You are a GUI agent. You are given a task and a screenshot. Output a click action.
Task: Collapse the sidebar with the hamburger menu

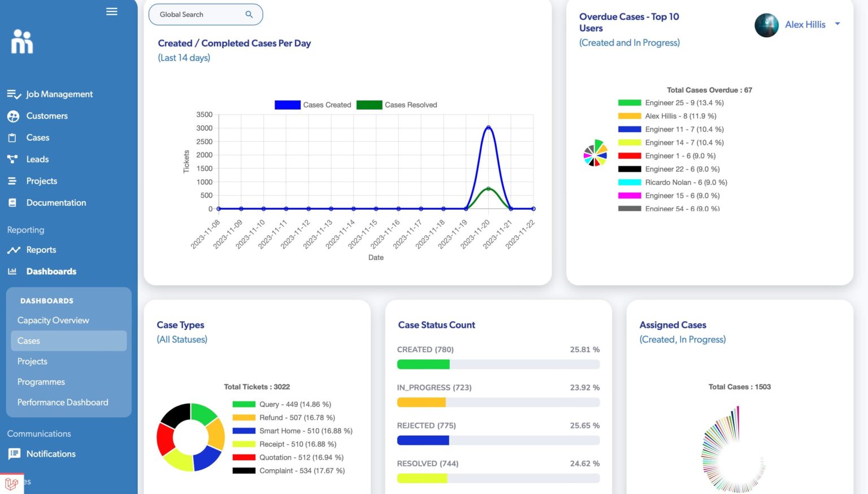pyautogui.click(x=112, y=11)
